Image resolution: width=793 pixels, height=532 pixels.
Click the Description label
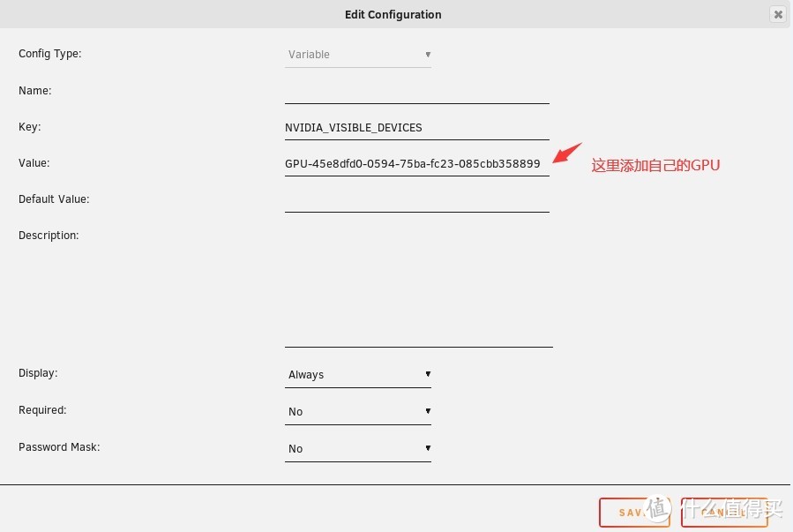coord(49,236)
